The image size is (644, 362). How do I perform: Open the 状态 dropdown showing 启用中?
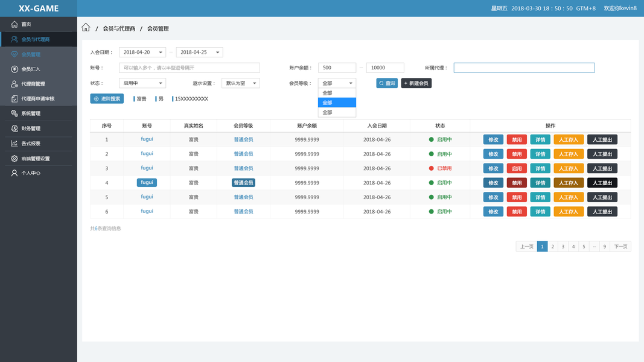tap(142, 83)
